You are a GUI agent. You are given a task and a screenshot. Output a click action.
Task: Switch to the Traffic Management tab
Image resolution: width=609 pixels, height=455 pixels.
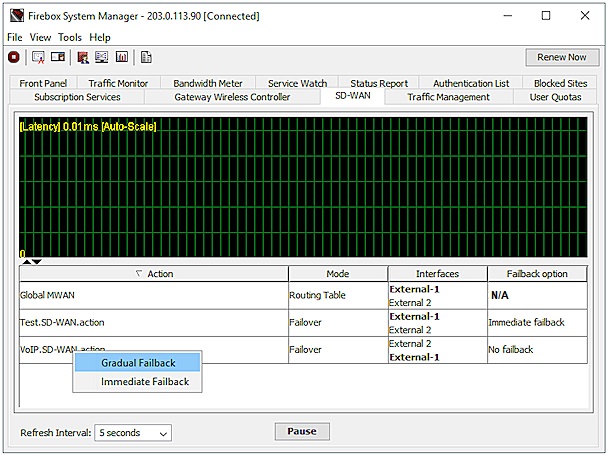(x=449, y=97)
